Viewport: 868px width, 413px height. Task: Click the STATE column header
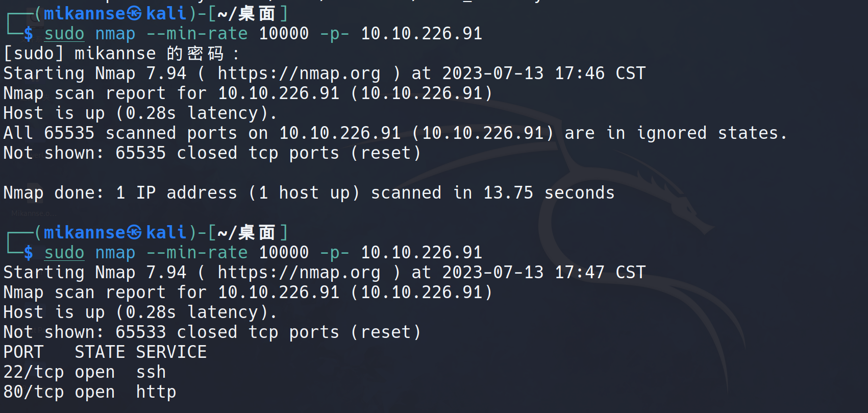coord(100,352)
